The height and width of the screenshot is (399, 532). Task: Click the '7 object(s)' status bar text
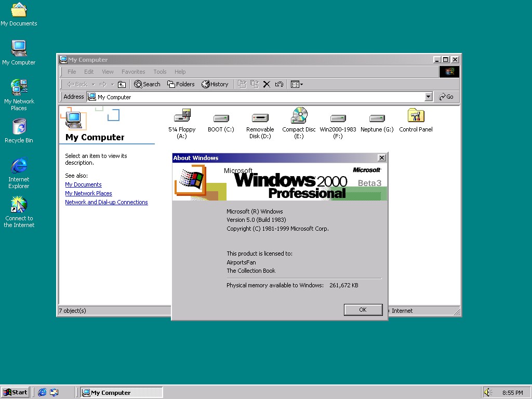(x=73, y=311)
